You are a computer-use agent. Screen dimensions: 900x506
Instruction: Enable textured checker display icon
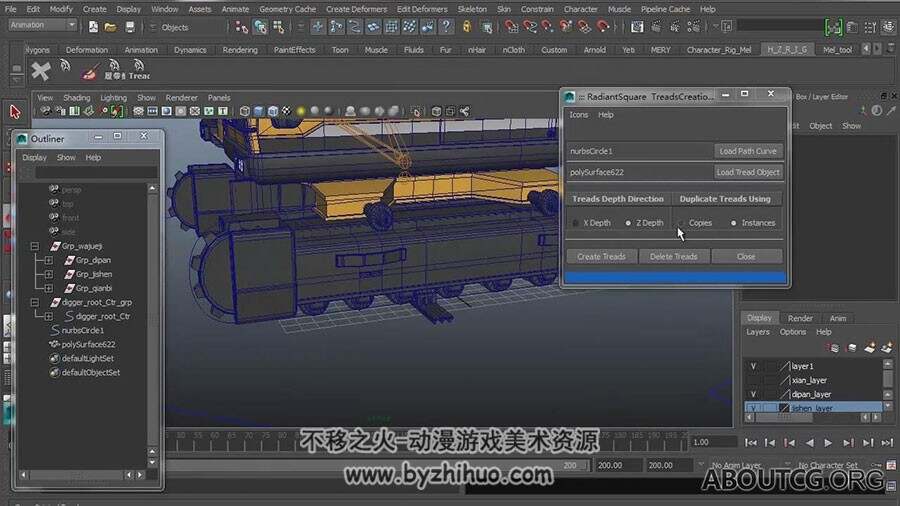click(x=286, y=111)
